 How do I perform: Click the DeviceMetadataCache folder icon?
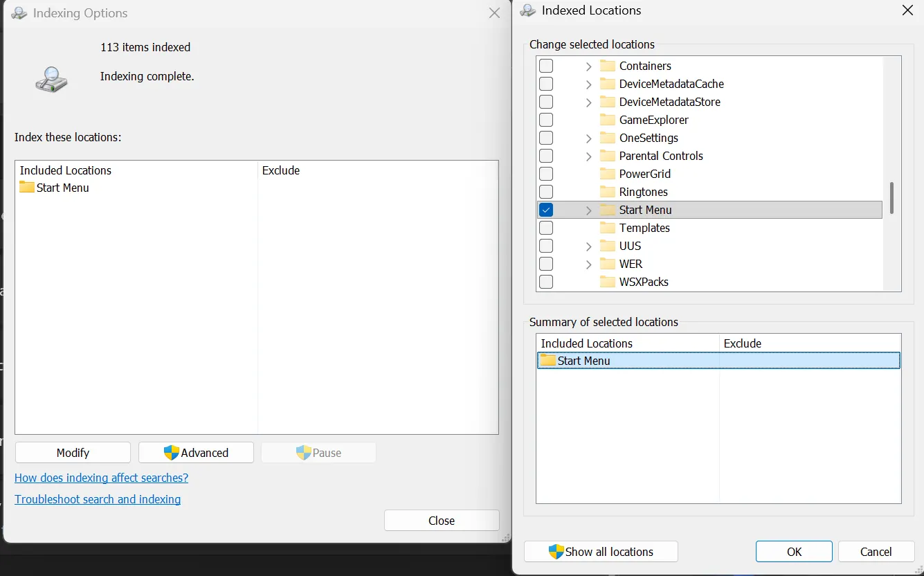coord(608,84)
